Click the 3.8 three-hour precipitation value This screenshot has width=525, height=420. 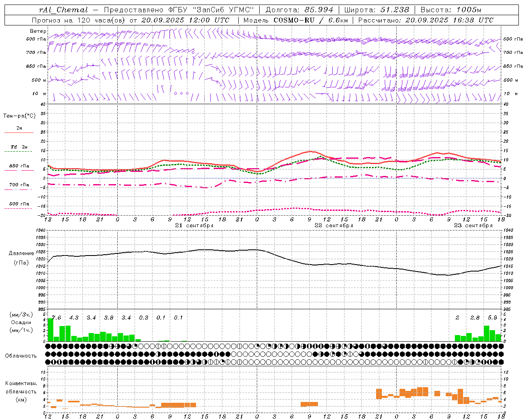[109, 318]
